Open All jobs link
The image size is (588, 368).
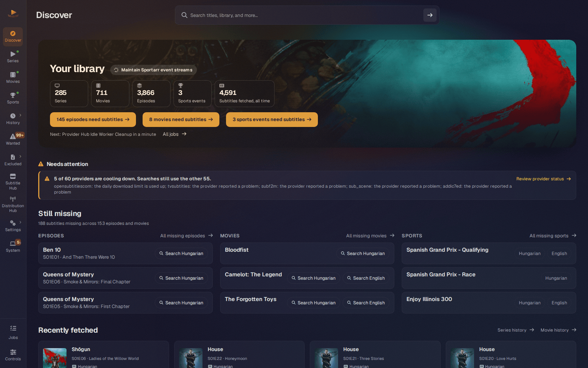175,134
